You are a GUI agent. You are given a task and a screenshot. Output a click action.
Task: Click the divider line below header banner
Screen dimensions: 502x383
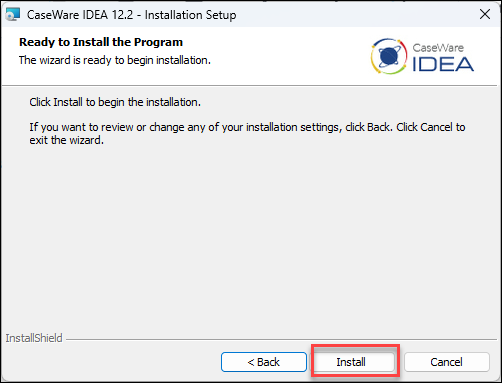click(249, 86)
